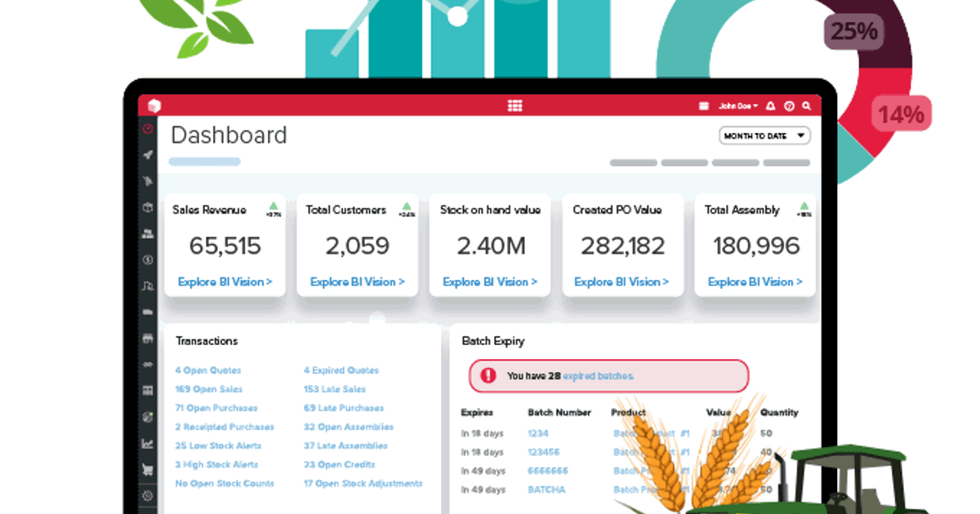Click the Dashboard page title
The image size is (980, 514).
pyautogui.click(x=229, y=135)
